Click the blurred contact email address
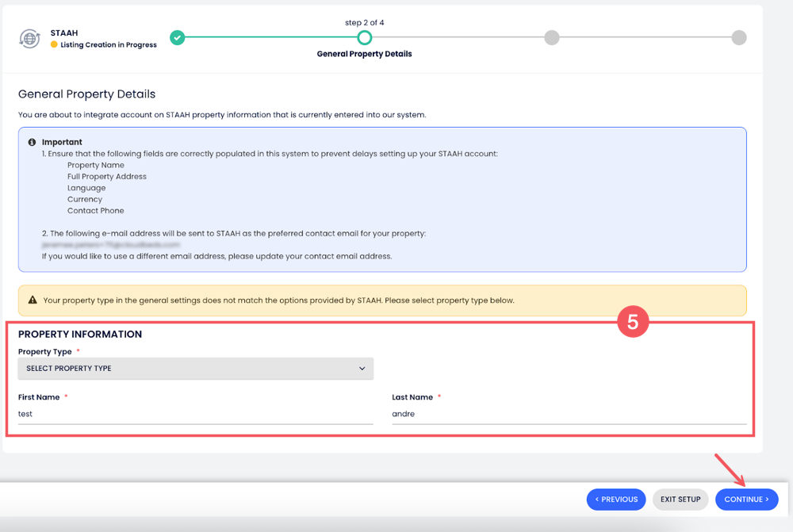793x532 pixels. (x=111, y=245)
